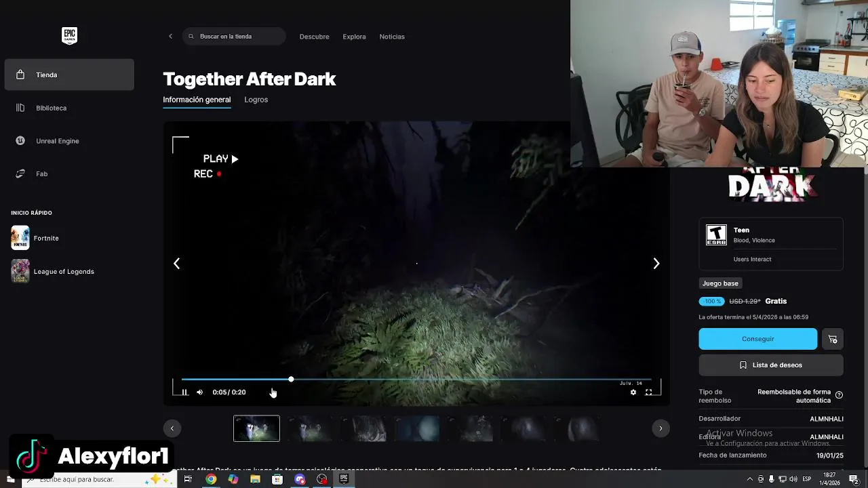Open Epic Games Launcher taskbar icon
Viewport: 868px width, 488px height.
coord(344,479)
